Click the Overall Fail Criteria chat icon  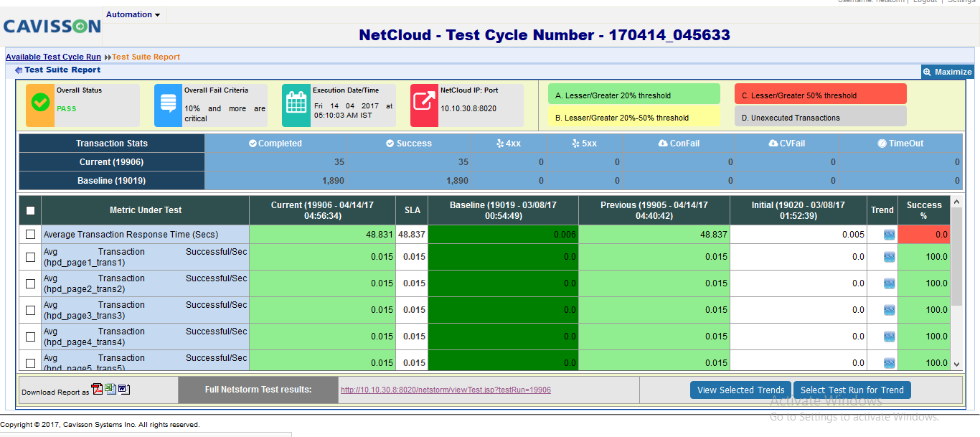(x=168, y=103)
